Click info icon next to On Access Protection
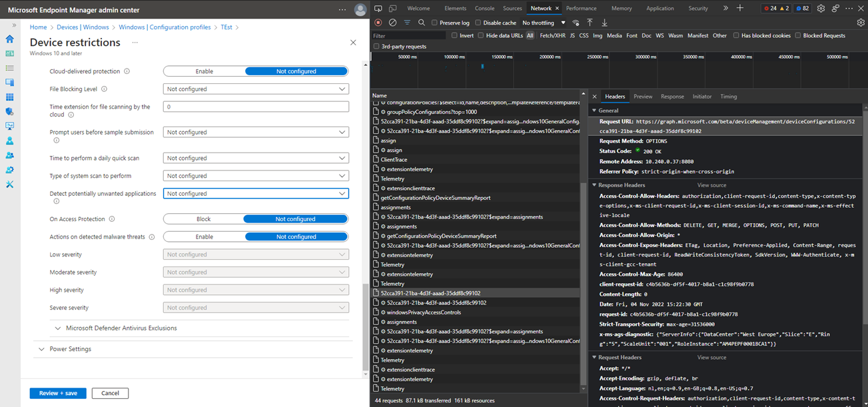 pos(111,219)
